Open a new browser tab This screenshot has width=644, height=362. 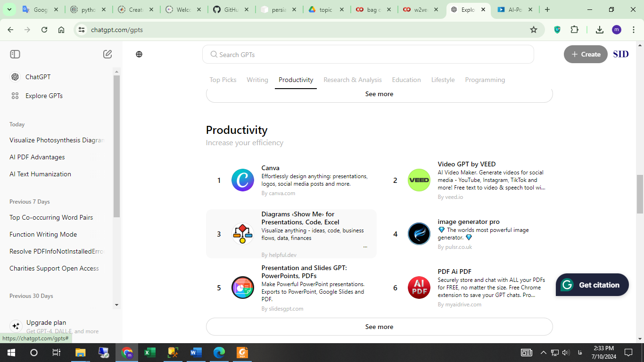547,9
